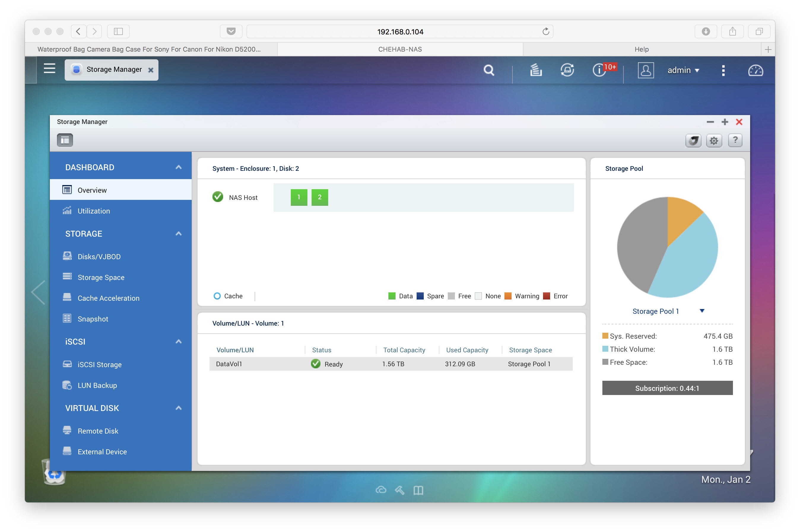Click the Free Space gray swatch
The width and height of the screenshot is (800, 532).
tap(605, 362)
